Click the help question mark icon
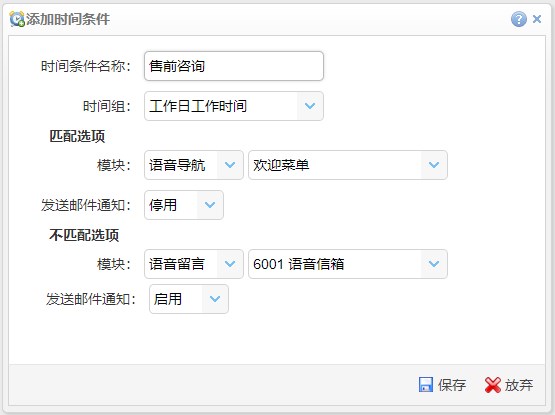This screenshot has height=415, width=555. pyautogui.click(x=519, y=19)
